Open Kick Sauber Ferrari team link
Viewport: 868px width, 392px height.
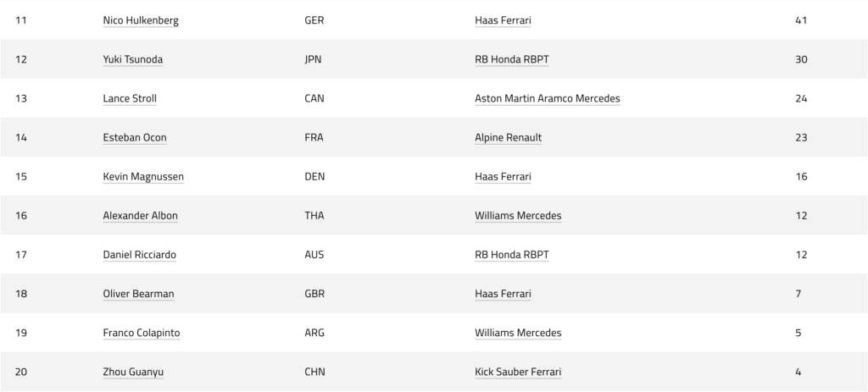click(518, 372)
